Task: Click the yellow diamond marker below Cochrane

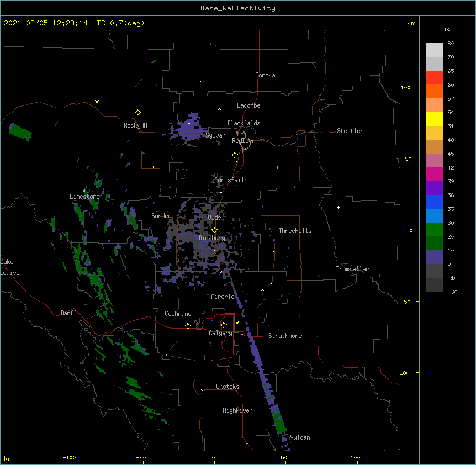Action: tap(188, 326)
